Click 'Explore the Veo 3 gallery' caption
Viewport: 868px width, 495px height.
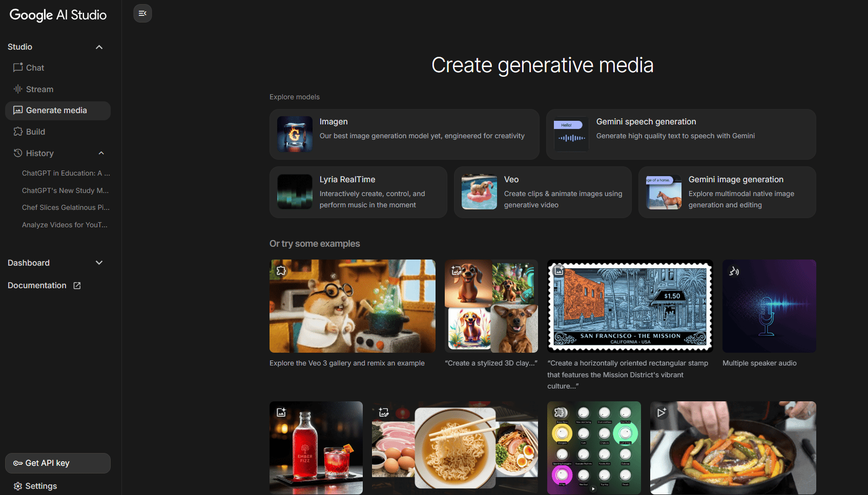click(347, 363)
